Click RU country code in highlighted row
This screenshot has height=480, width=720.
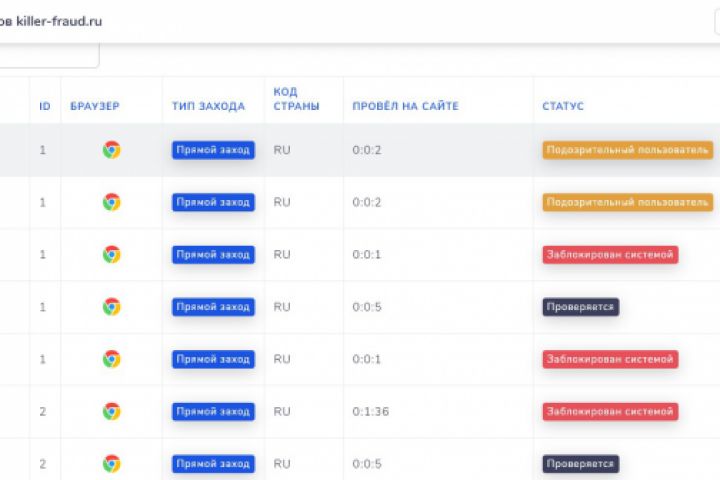(x=282, y=150)
